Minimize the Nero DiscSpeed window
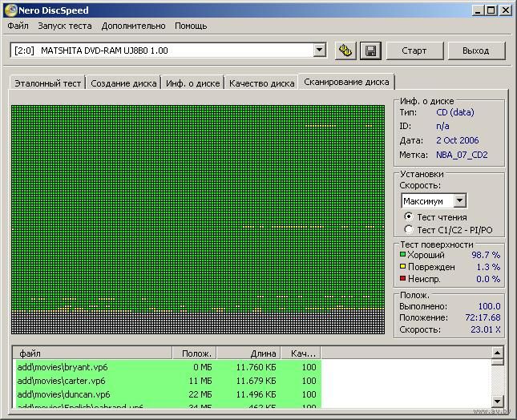 [476, 10]
